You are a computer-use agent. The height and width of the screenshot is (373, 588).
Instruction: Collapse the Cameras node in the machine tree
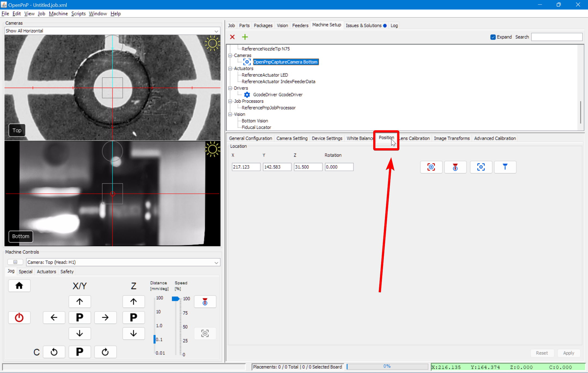[230, 55]
